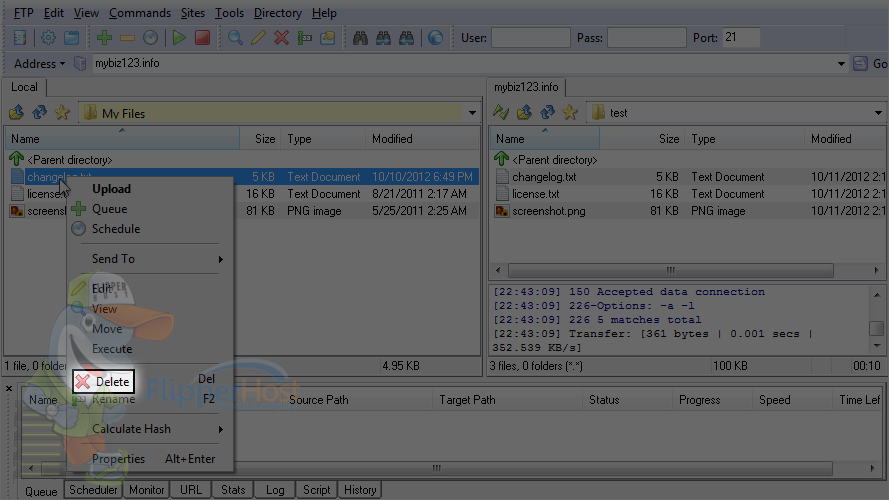This screenshot has height=500, width=889.
Task: Switch to the Monitor tab
Action: (x=146, y=490)
